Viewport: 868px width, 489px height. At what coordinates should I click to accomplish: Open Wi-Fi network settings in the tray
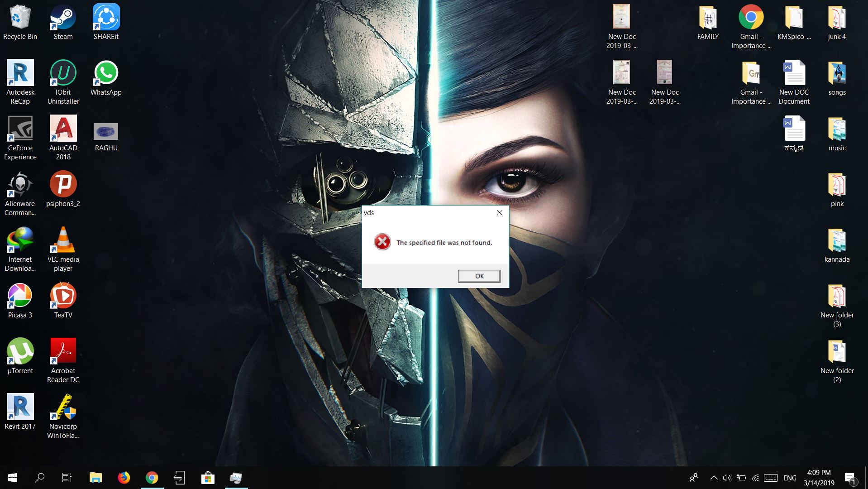click(755, 478)
